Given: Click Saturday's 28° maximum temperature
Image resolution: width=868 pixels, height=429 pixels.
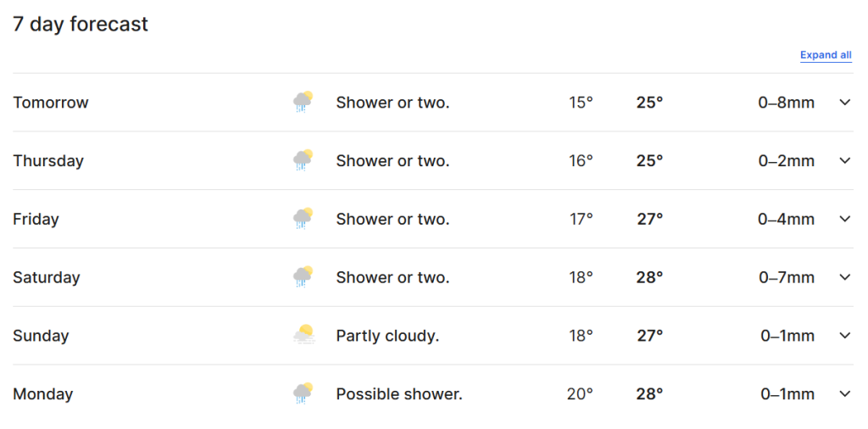Looking at the screenshot, I should point(649,277).
